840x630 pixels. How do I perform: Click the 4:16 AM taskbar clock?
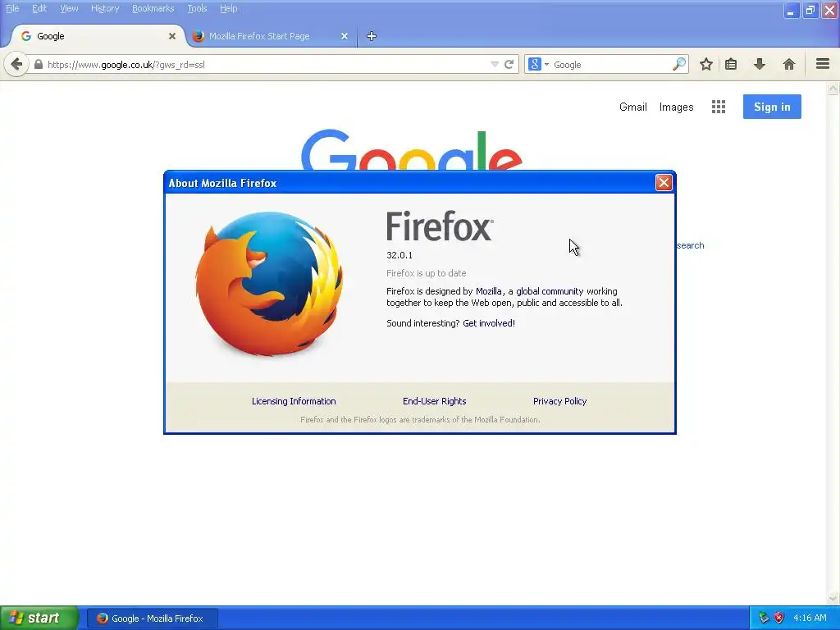point(810,619)
